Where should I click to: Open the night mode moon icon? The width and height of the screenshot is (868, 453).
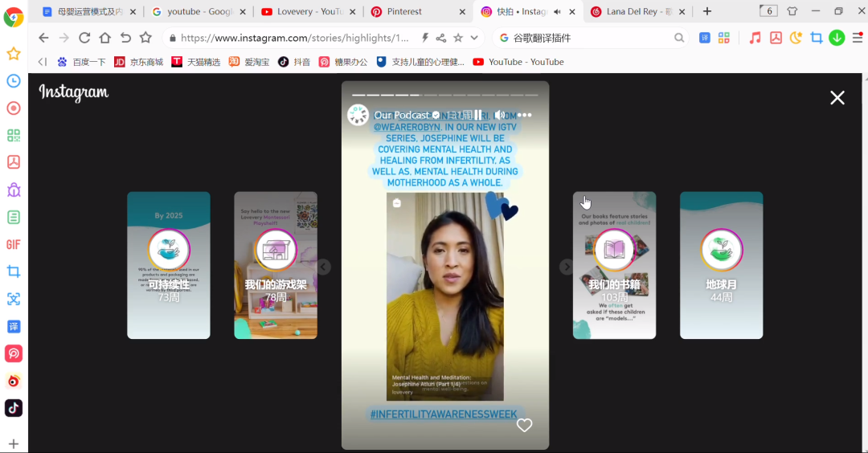(x=796, y=38)
